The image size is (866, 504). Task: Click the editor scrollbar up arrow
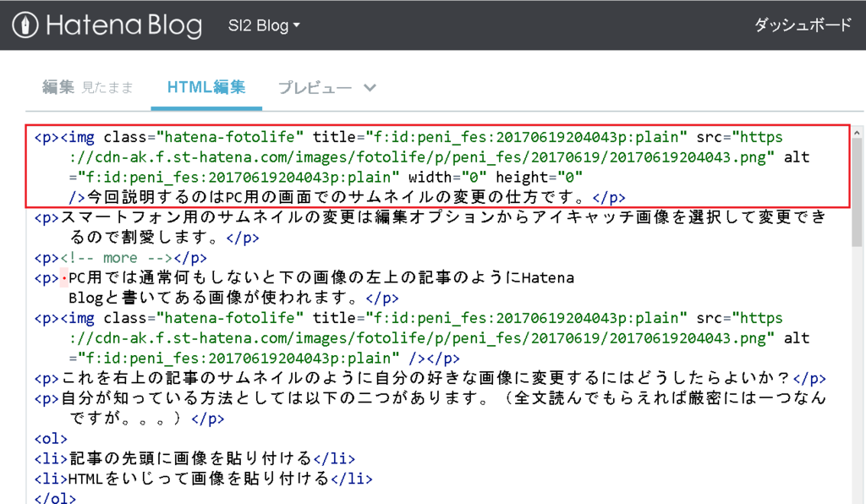click(x=857, y=133)
